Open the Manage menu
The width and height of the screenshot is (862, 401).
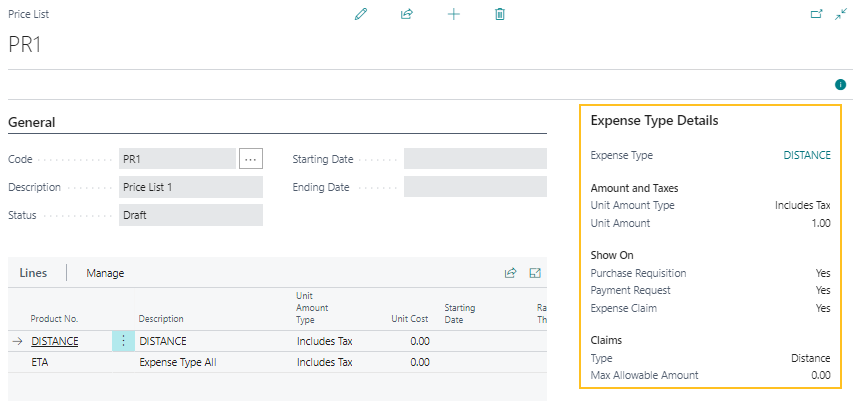tap(105, 273)
